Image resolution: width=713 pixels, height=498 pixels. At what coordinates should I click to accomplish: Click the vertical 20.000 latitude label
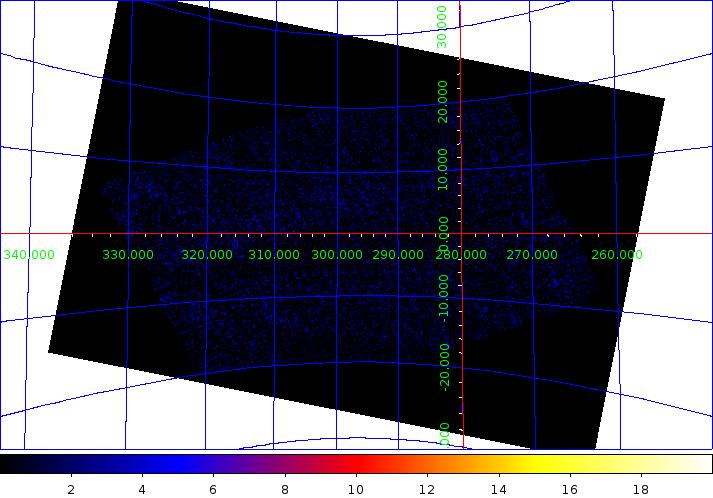(x=442, y=102)
